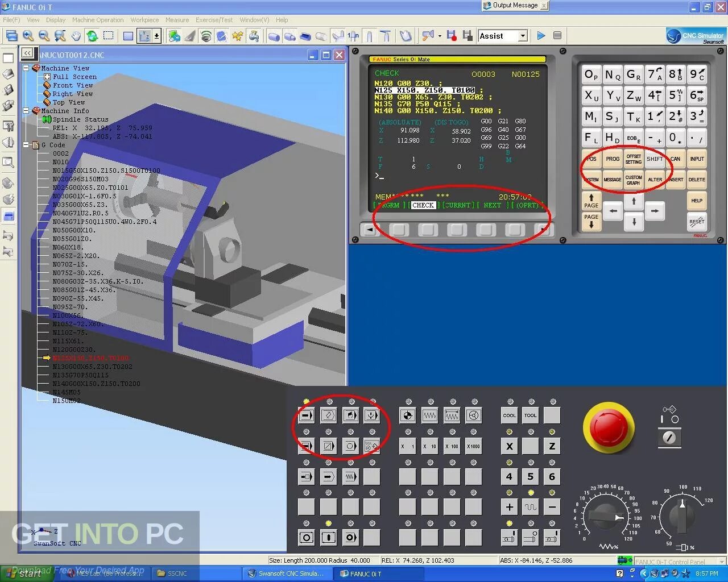Click the sound waves toolbar icon
The width and height of the screenshot is (728, 582).
pyautogui.click(x=206, y=36)
